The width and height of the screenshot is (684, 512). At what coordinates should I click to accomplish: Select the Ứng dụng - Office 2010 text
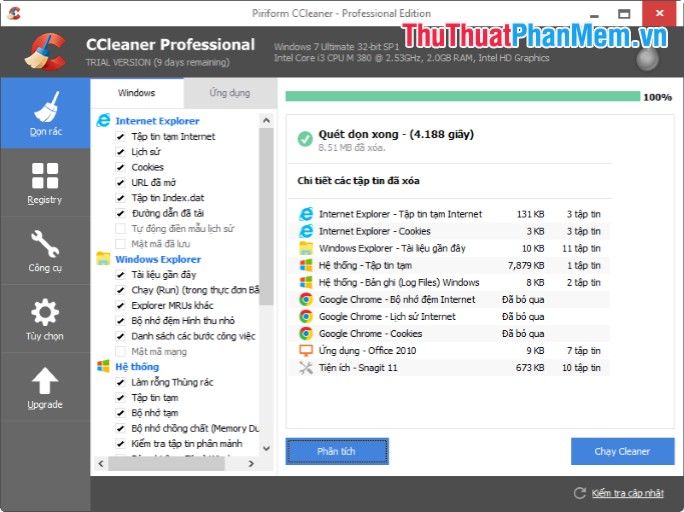367,351
